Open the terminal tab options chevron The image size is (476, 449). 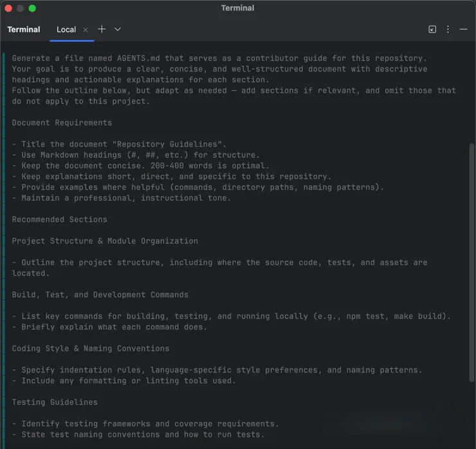coord(118,29)
